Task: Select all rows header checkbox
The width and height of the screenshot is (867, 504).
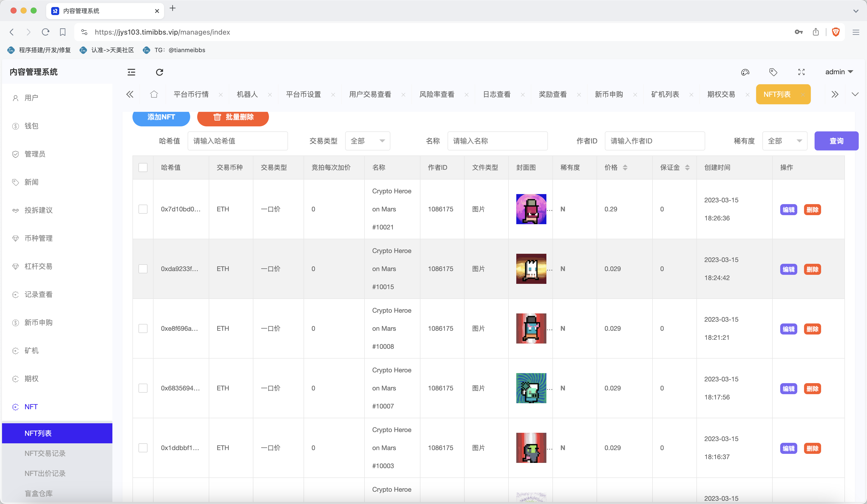Action: [143, 167]
